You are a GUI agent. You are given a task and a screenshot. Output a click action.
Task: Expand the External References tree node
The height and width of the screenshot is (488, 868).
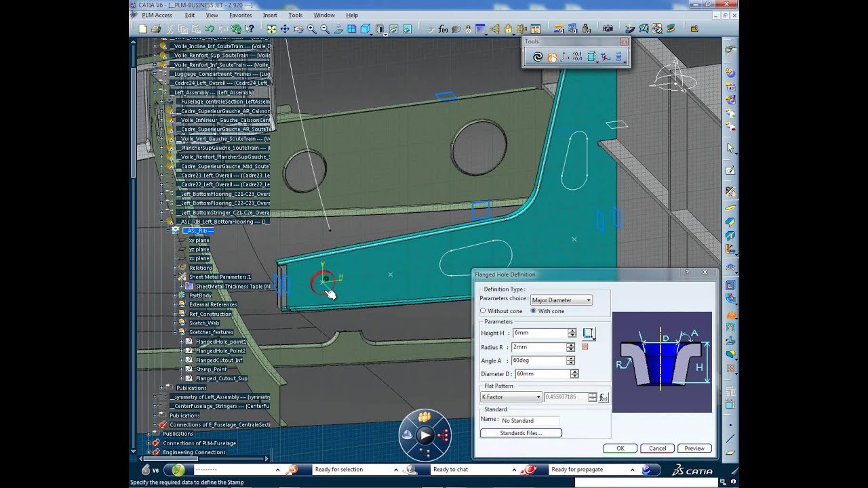point(175,304)
